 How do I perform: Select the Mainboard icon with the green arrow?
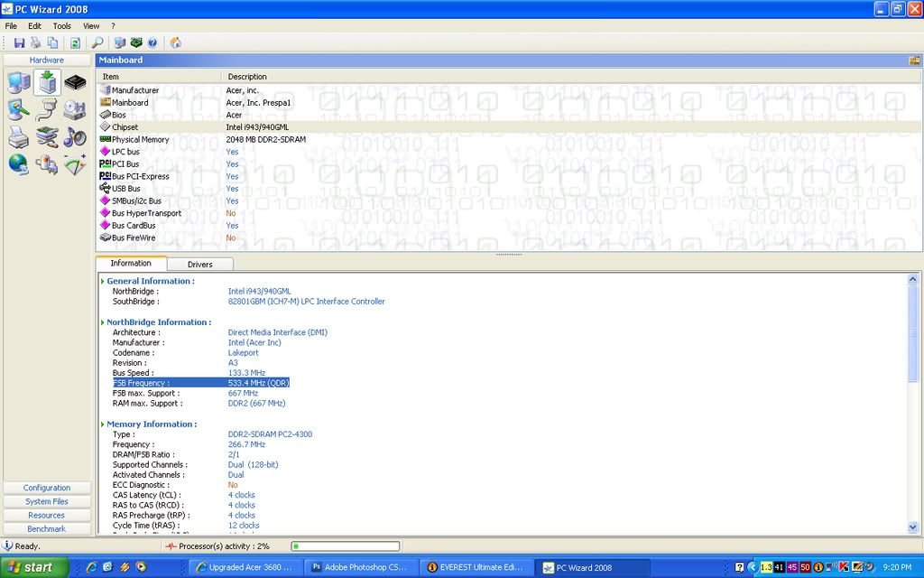[x=47, y=82]
